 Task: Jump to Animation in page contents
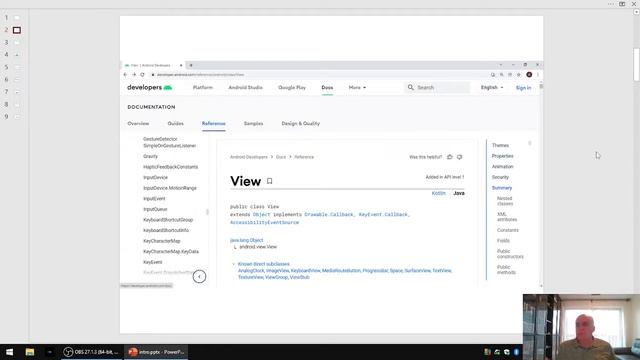(502, 167)
